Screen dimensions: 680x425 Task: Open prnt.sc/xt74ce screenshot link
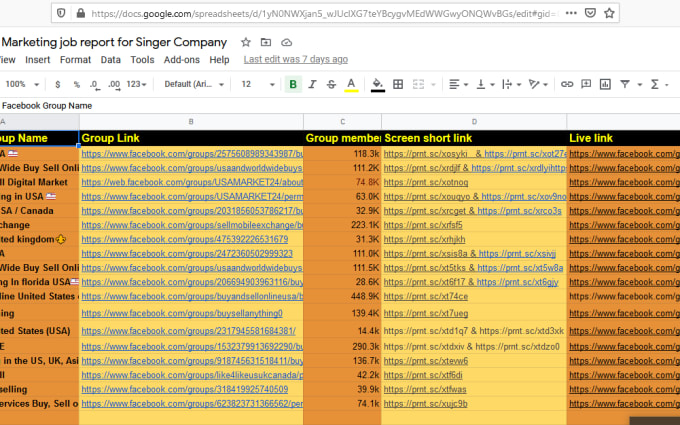(425, 297)
